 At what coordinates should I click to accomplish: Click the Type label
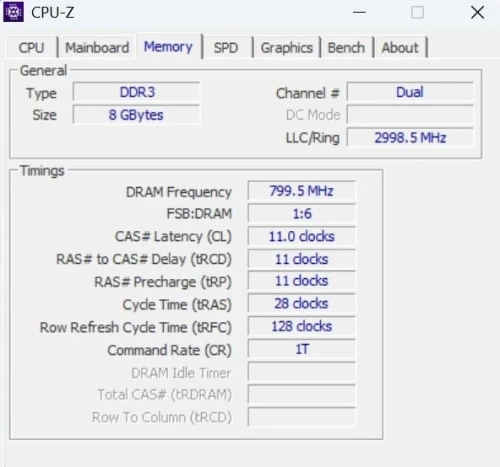tap(42, 93)
